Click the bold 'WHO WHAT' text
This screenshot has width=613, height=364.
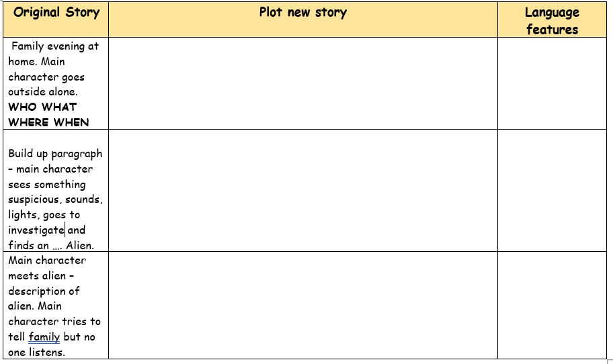click(42, 107)
